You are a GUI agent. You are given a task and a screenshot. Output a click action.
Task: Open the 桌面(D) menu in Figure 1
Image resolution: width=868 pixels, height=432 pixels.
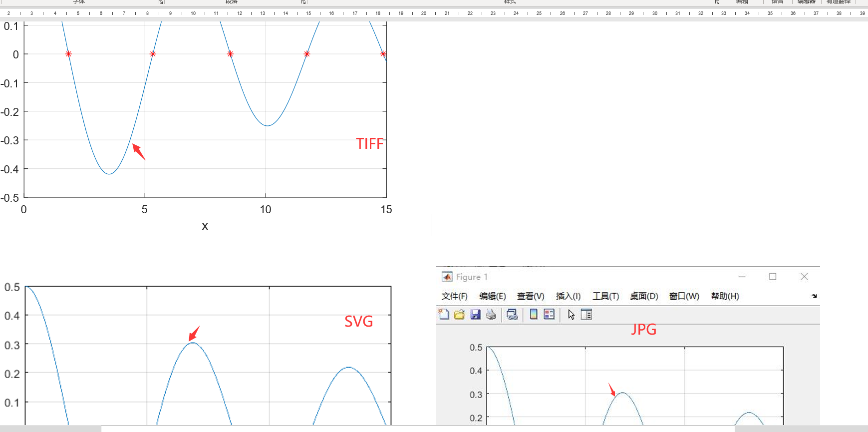(x=644, y=296)
